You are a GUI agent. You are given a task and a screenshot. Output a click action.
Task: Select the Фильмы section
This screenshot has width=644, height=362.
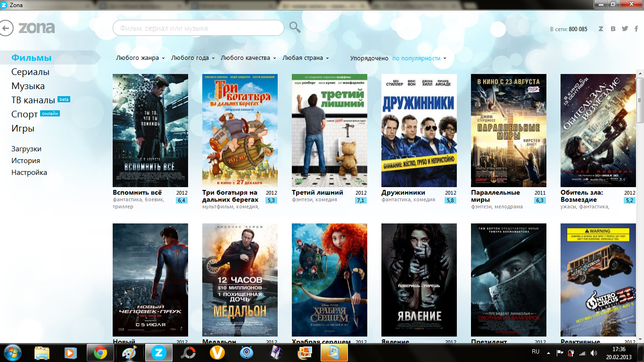pyautogui.click(x=32, y=58)
